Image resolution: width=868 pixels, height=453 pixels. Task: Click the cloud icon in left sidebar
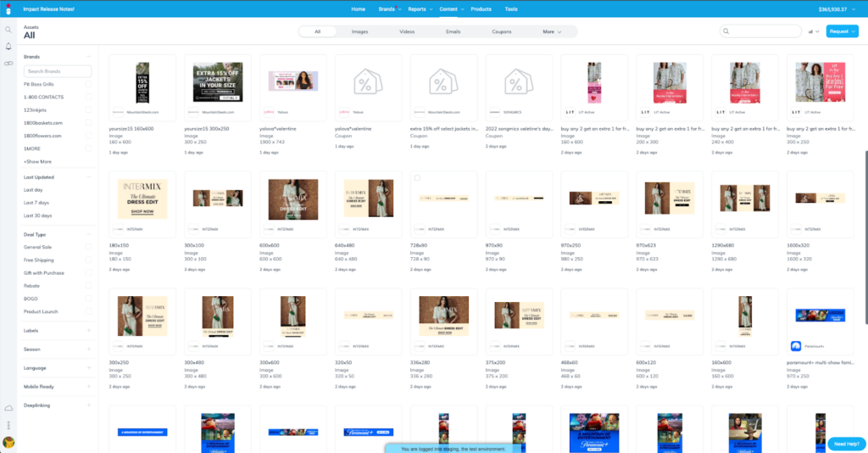click(8, 409)
